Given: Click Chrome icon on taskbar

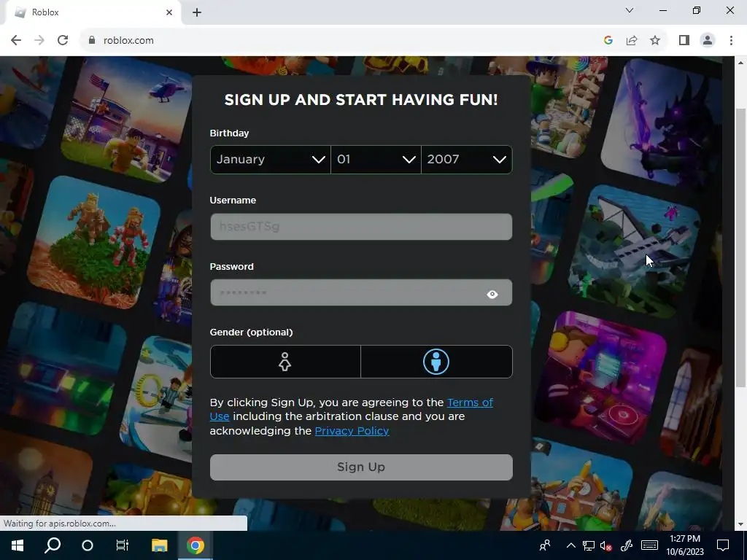Looking at the screenshot, I should [196, 545].
